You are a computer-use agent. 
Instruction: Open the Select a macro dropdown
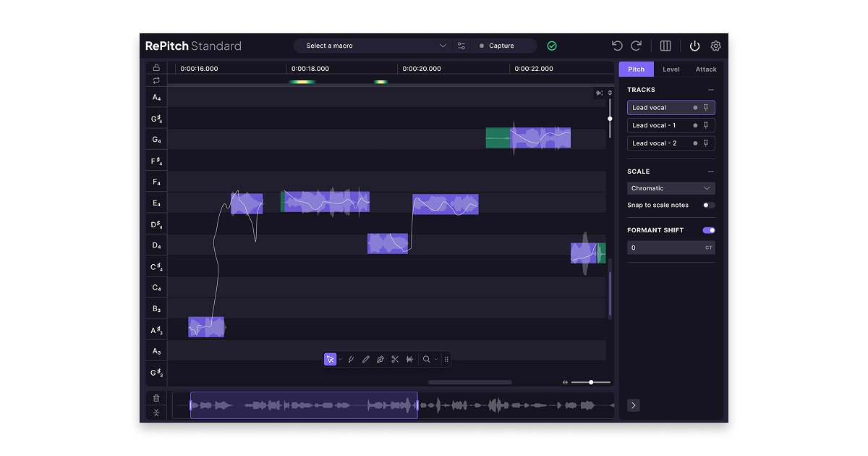click(x=372, y=46)
